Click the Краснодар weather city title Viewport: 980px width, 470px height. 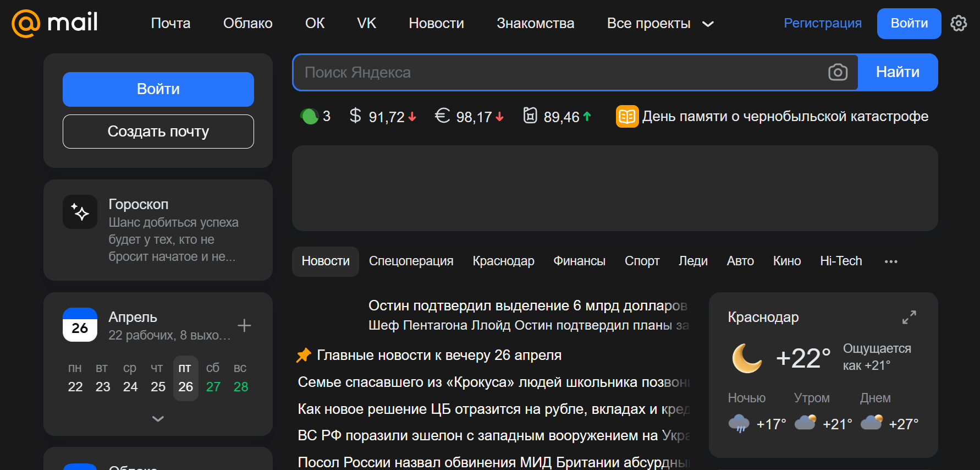point(763,317)
